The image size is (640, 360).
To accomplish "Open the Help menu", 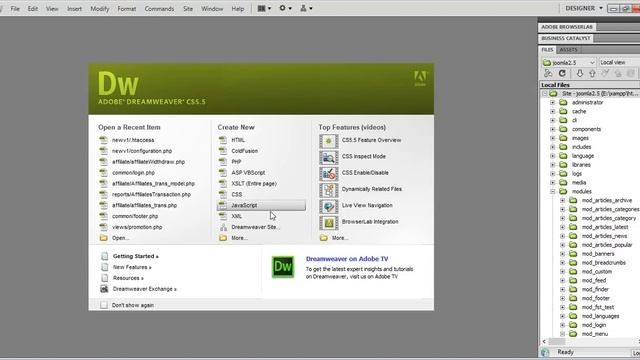I will 238,9.
